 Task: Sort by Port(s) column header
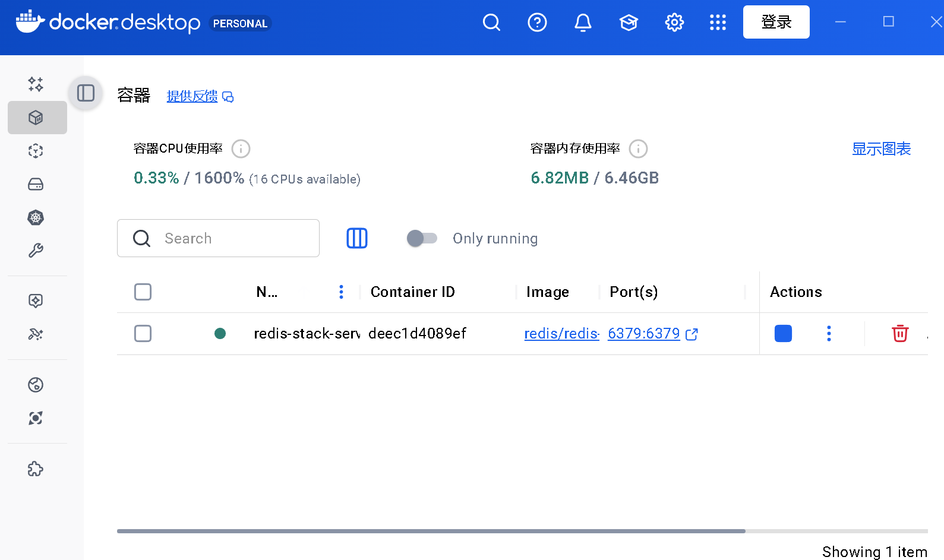633,292
